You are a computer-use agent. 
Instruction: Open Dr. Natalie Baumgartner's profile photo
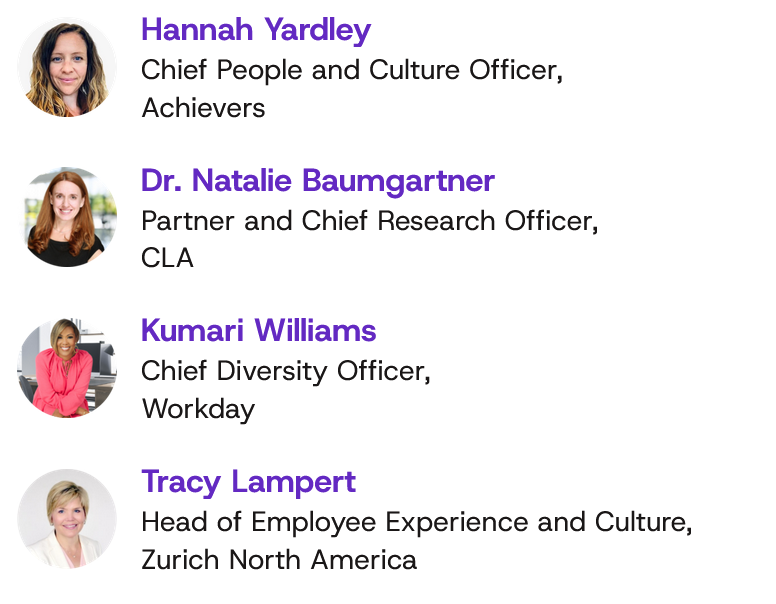click(67, 217)
